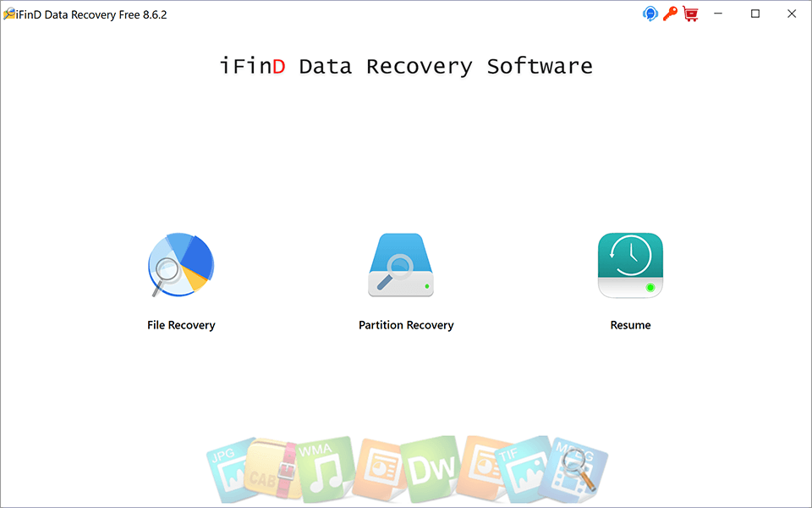Open the online support chat icon

650,14
